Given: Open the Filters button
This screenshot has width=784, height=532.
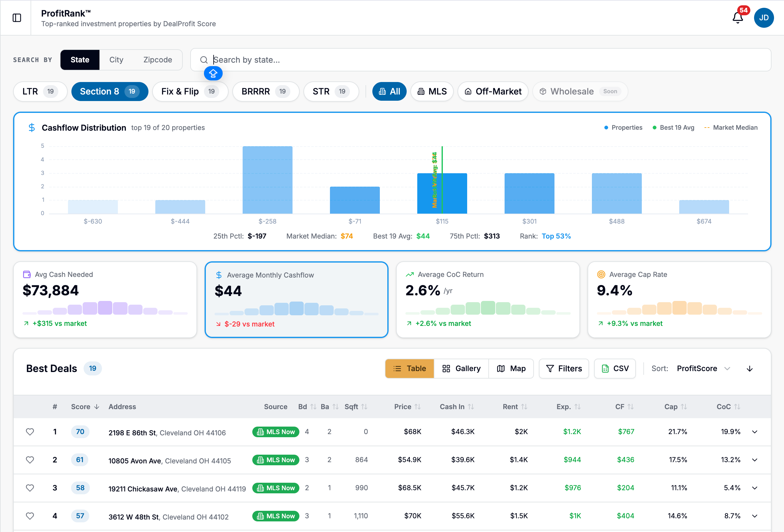Looking at the screenshot, I should [x=564, y=368].
